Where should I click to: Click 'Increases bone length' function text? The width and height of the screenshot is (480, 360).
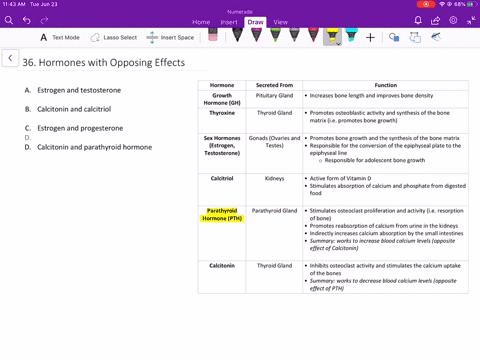pyautogui.click(x=371, y=96)
